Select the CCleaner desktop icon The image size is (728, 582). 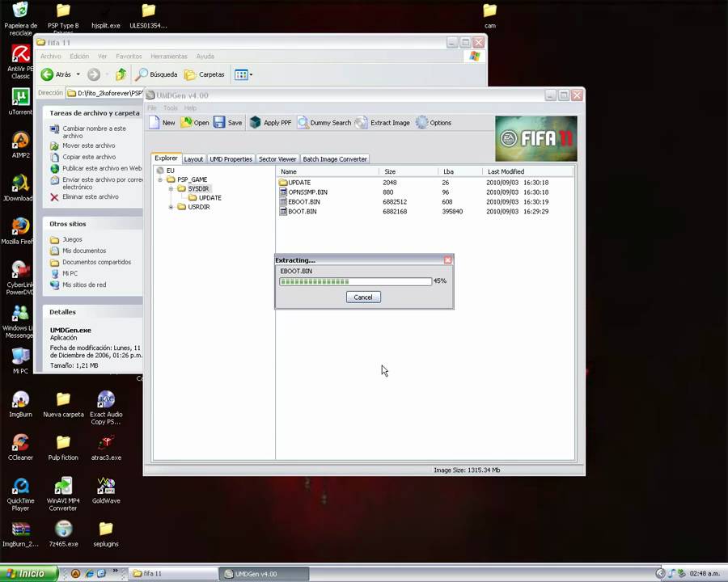click(x=20, y=447)
